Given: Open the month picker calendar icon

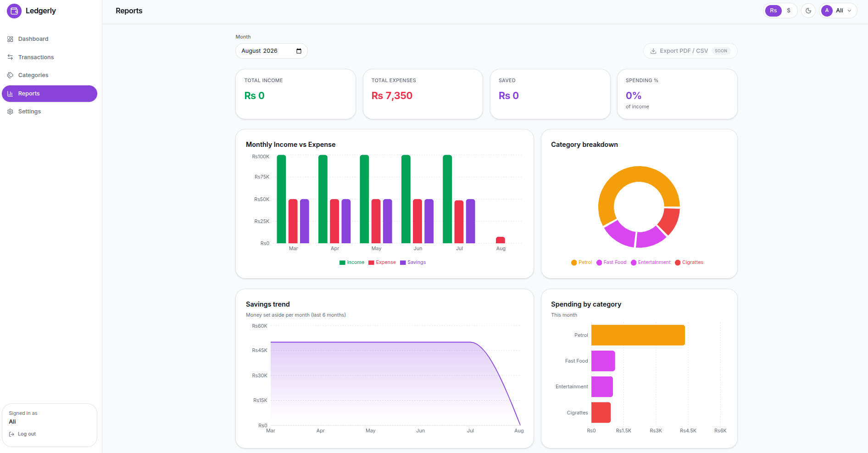Looking at the screenshot, I should [x=299, y=51].
